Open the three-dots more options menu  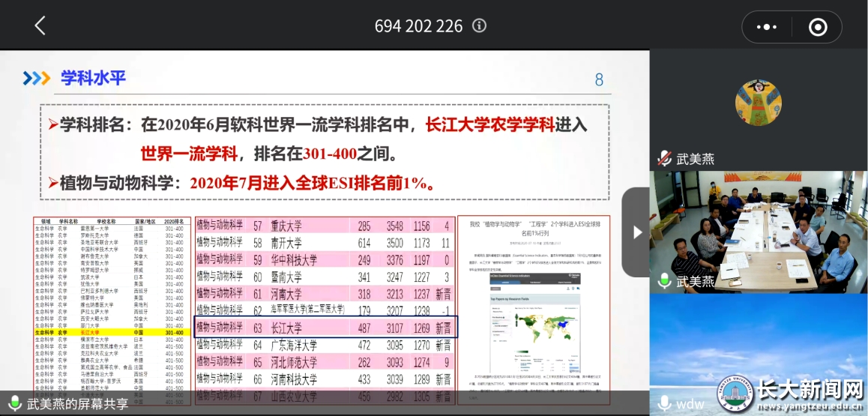pos(767,26)
